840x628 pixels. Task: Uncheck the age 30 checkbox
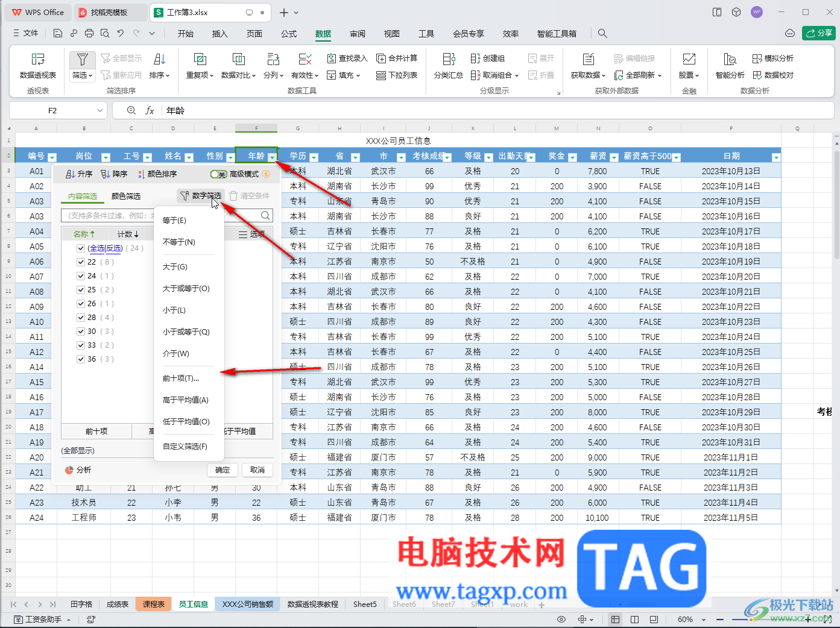coord(81,331)
